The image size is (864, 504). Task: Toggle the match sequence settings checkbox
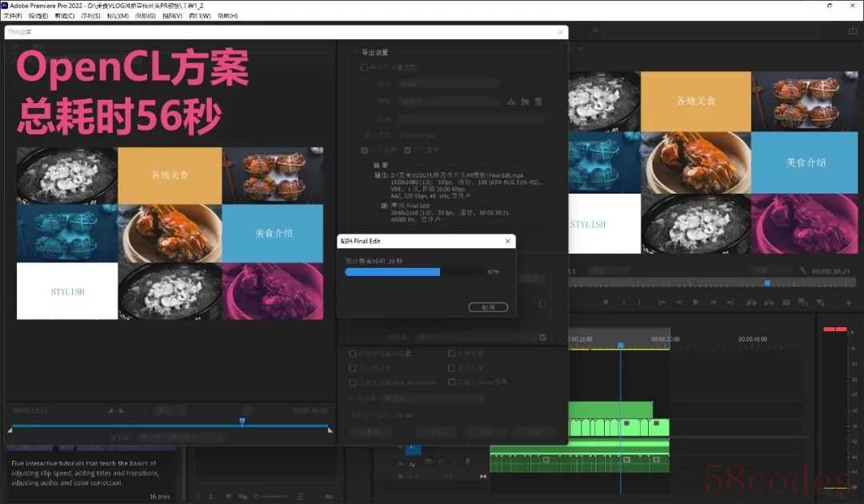click(365, 68)
